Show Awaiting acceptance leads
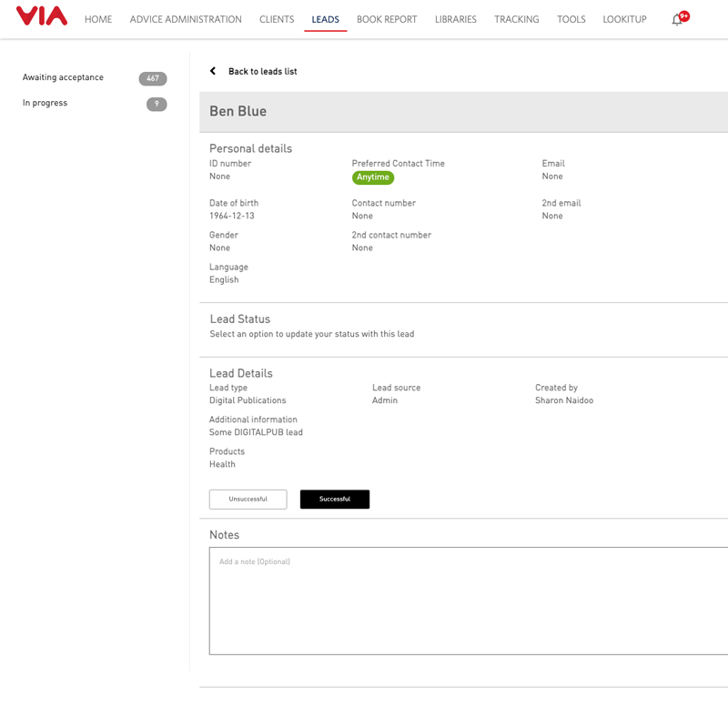The width and height of the screenshot is (728, 728). tap(63, 77)
